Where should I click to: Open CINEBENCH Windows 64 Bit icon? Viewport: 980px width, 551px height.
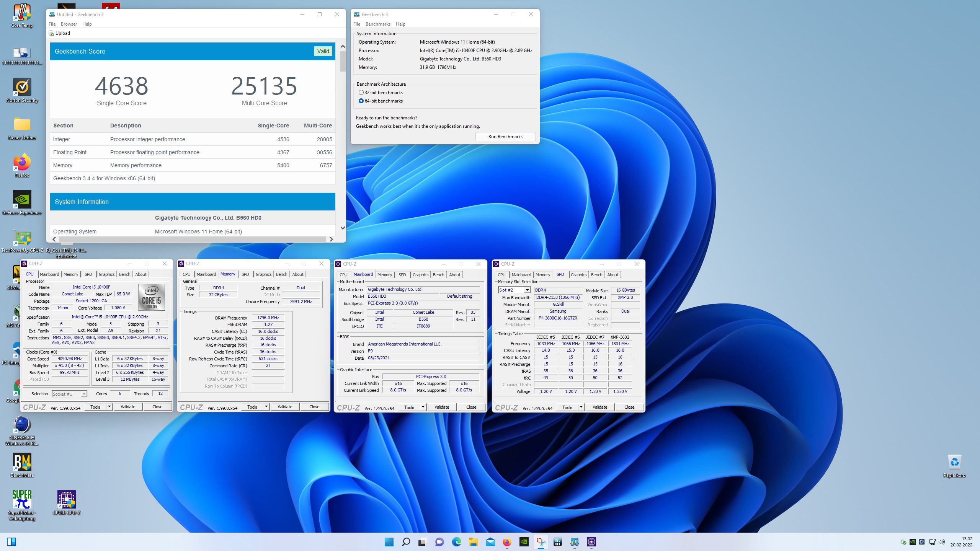[x=22, y=430]
